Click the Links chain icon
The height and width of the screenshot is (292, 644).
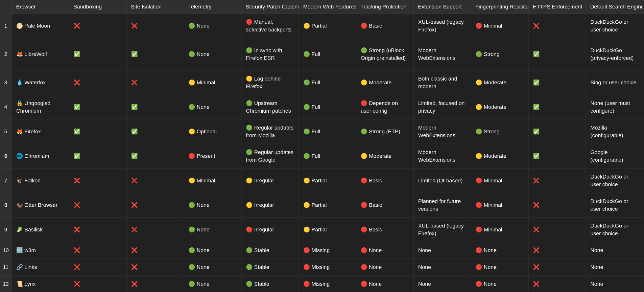click(20, 267)
